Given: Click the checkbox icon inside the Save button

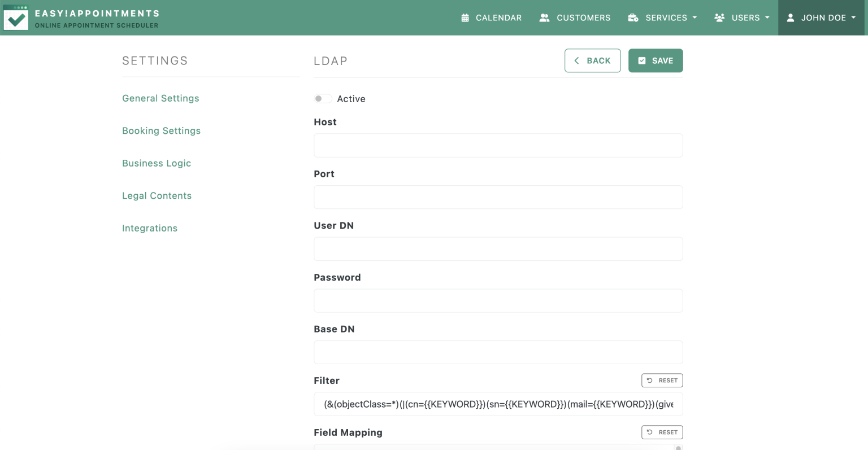Looking at the screenshot, I should coord(641,60).
